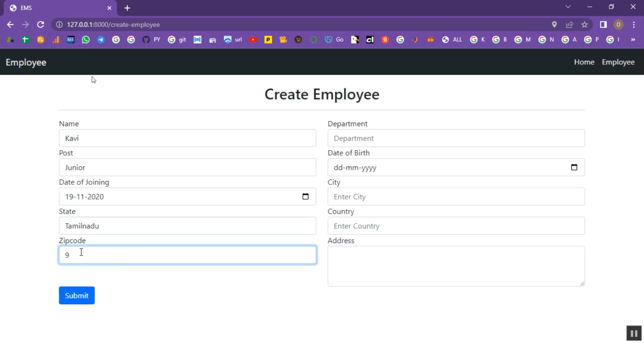
Task: Focus the Department input field
Action: point(456,138)
